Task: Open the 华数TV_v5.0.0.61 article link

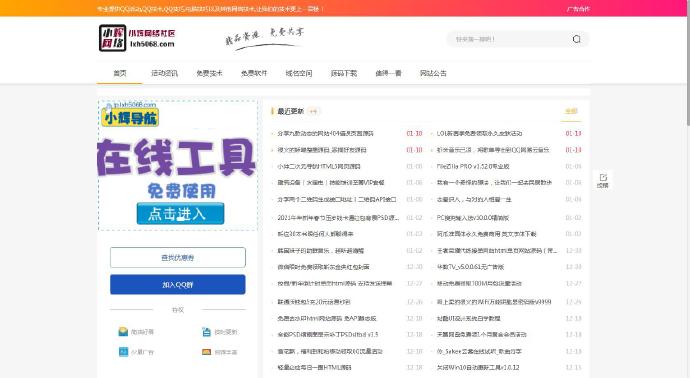Action: 470,267
